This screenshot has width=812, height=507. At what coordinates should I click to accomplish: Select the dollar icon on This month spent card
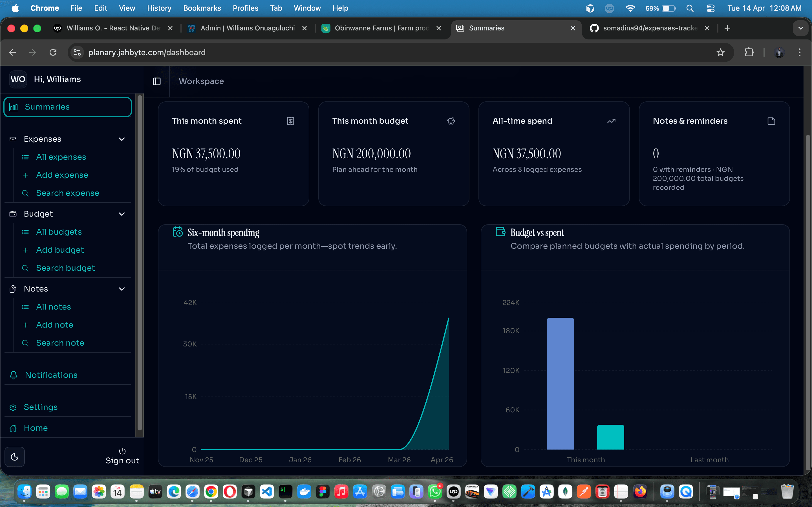click(291, 121)
